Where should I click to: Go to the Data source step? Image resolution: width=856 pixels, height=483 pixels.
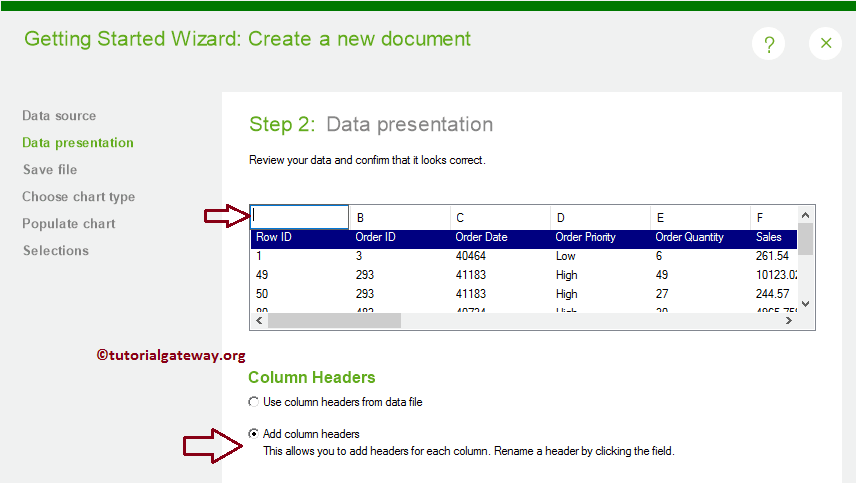click(x=59, y=116)
